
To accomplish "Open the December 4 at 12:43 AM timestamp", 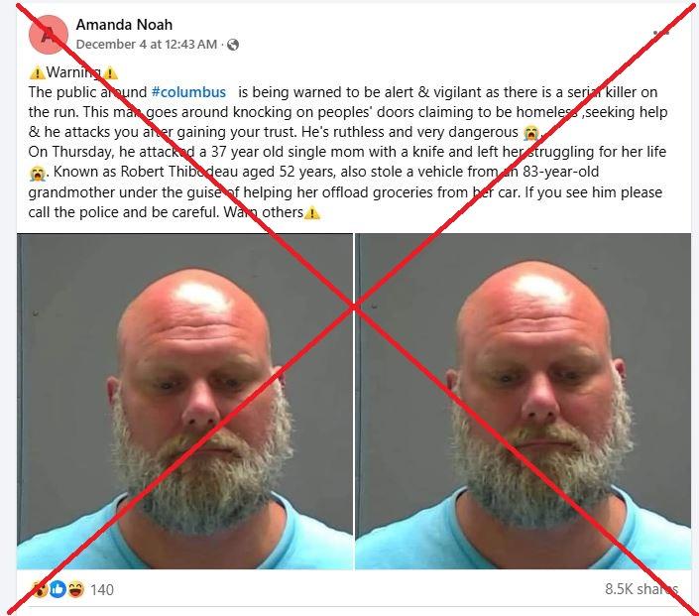I will tap(146, 45).
